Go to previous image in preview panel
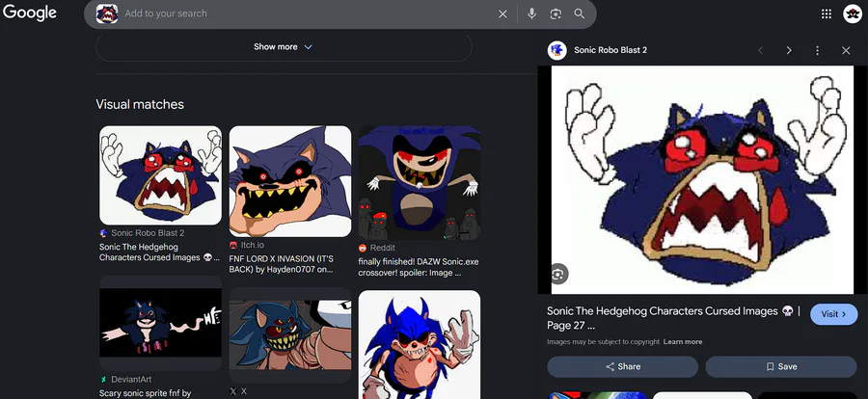The image size is (868, 399). pos(761,50)
